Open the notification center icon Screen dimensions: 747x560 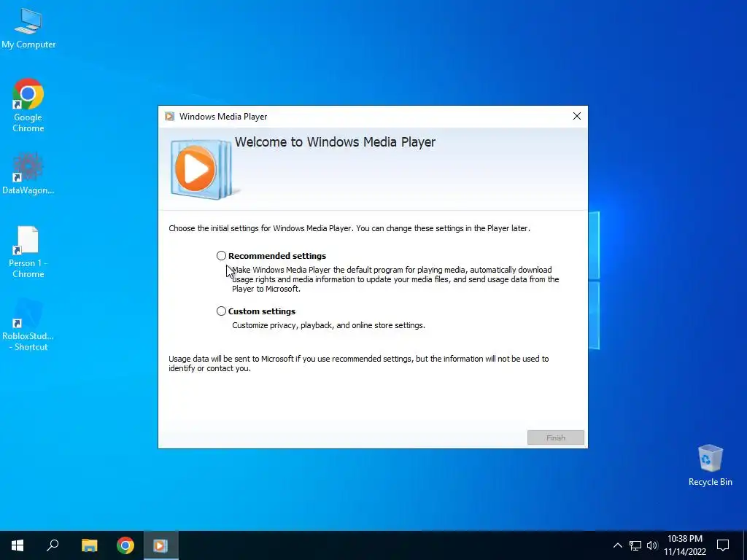pyautogui.click(x=723, y=545)
